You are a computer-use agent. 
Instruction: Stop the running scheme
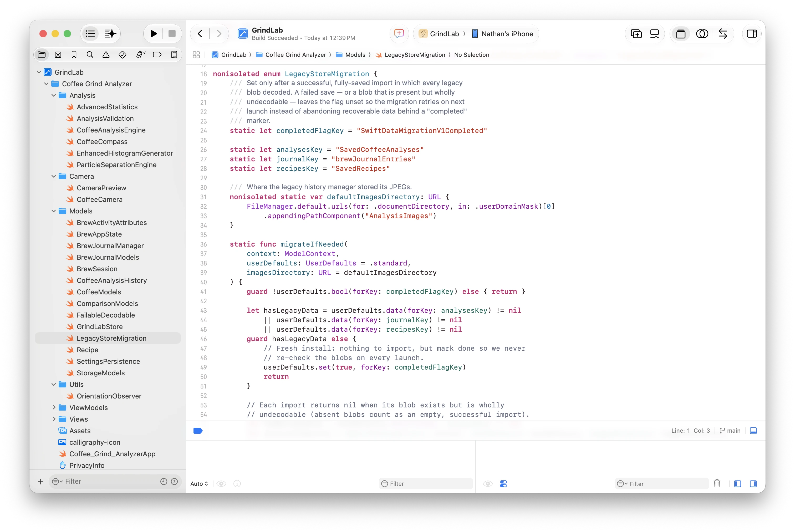pyautogui.click(x=172, y=34)
